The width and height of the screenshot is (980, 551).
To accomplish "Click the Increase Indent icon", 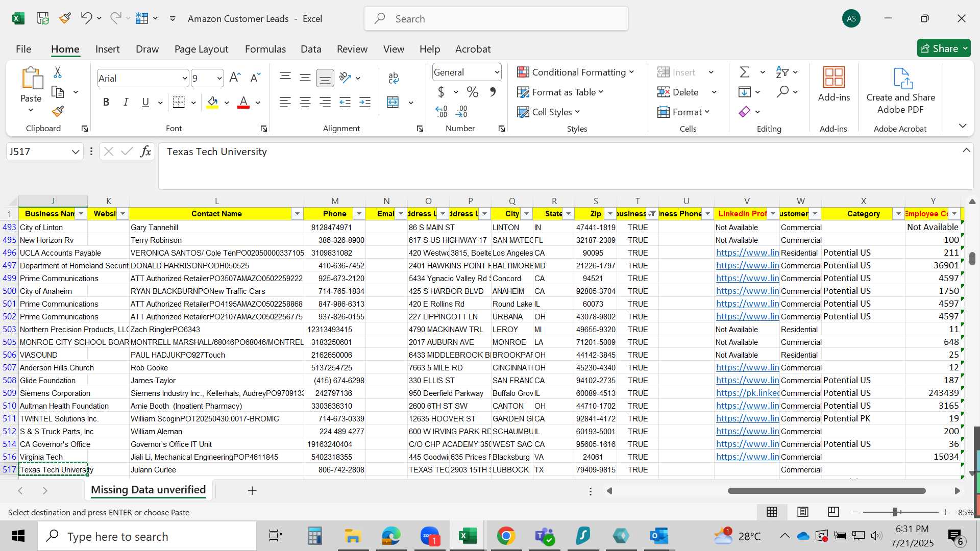I will click(365, 102).
